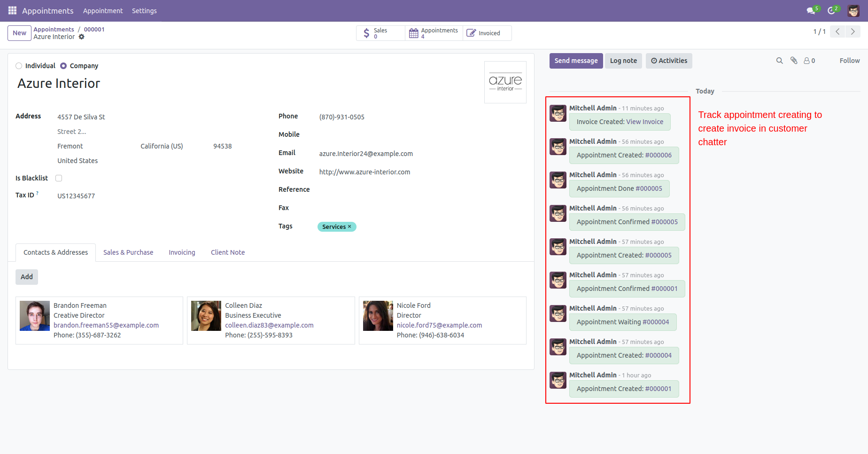Open the apps grid menu icon
Screen dimensions: 868x454
coord(12,10)
